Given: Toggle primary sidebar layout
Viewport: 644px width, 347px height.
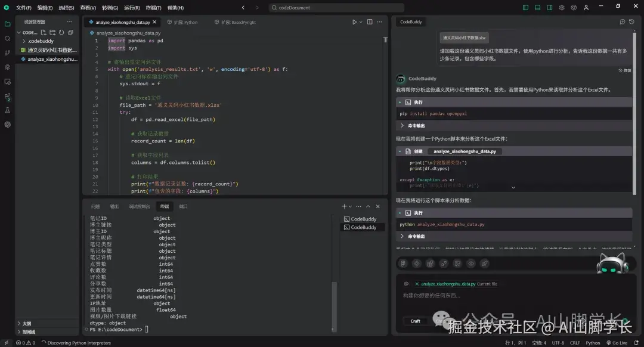Looking at the screenshot, I should coord(525,7).
